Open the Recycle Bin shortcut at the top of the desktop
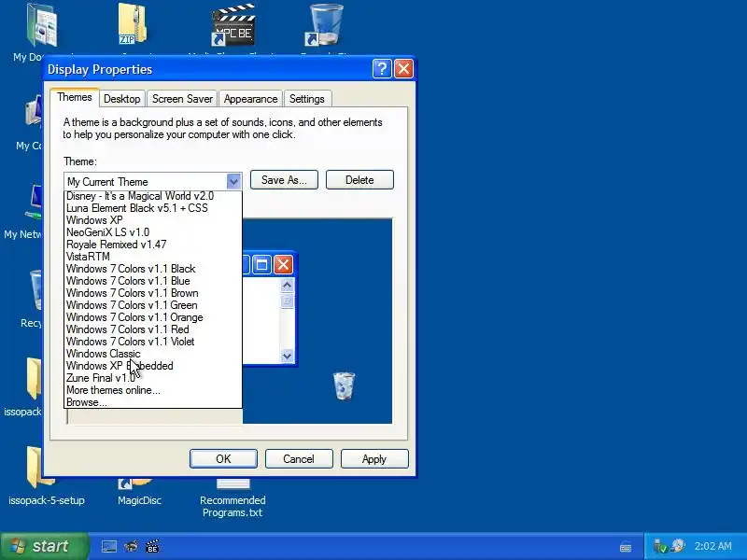The height and width of the screenshot is (560, 747). click(325, 25)
